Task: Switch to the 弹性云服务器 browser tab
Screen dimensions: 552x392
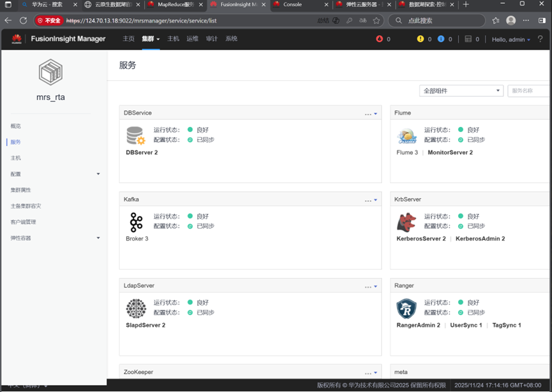Action: tap(364, 5)
